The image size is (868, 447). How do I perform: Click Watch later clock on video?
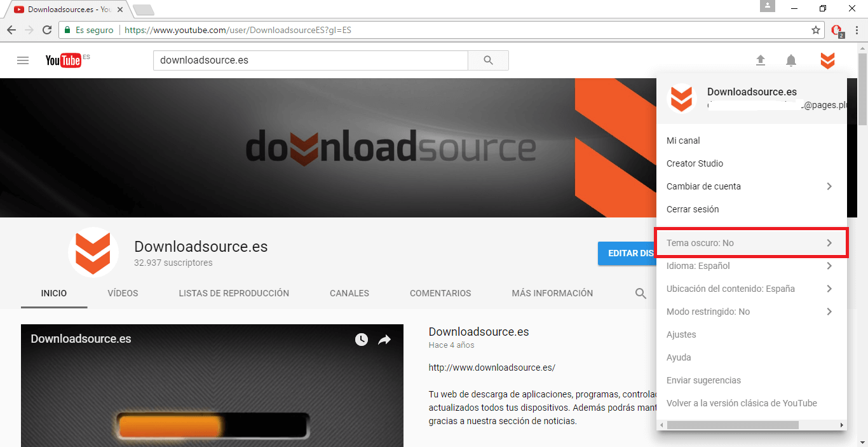pos(362,340)
